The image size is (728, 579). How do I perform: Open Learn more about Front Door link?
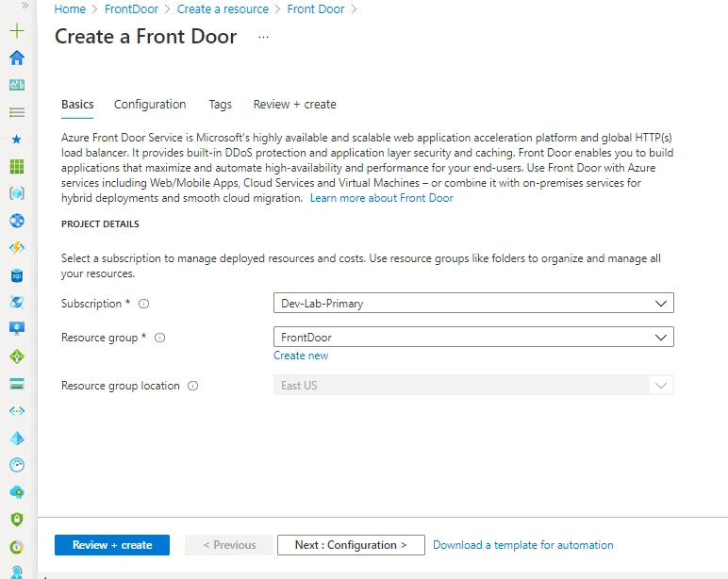[381, 198]
